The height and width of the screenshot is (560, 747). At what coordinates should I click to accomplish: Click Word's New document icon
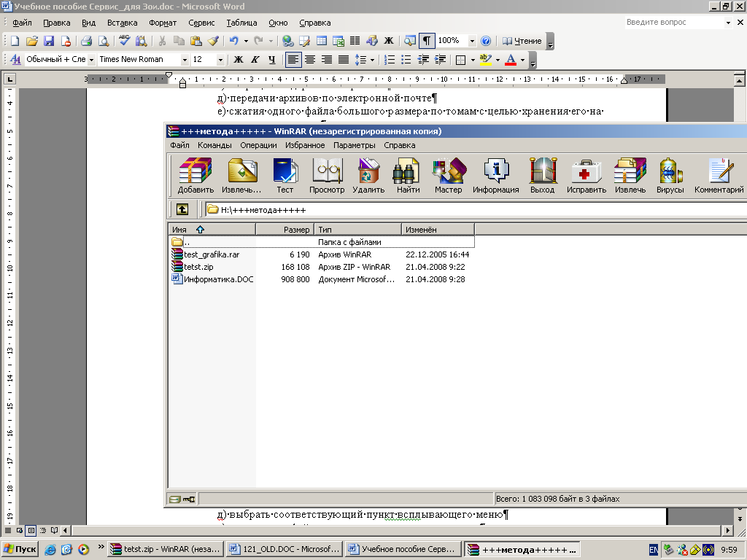[x=15, y=41]
